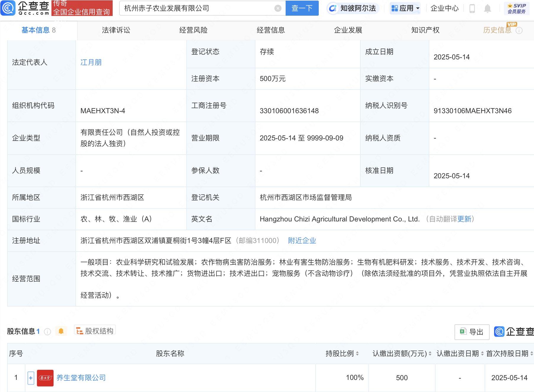The image size is (534, 392).
Task: Open 养生堂有限公司 shareholder link
Action: (81, 378)
